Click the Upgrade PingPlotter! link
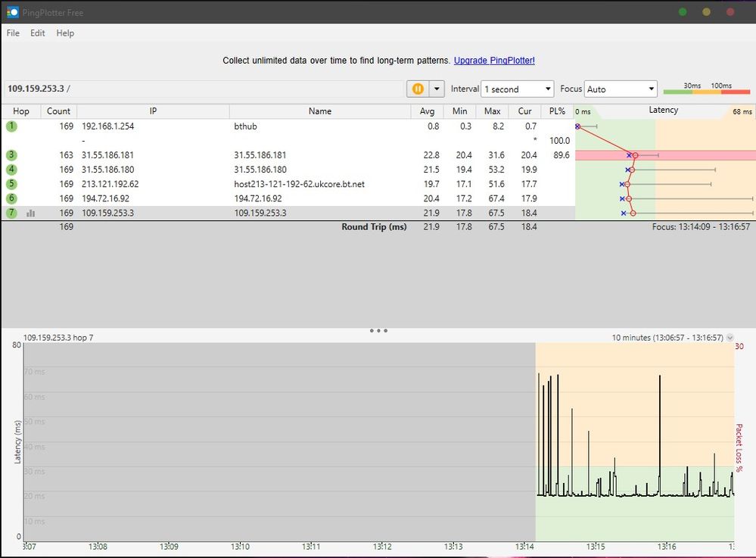Screen dimensions: 756x558 (494, 61)
